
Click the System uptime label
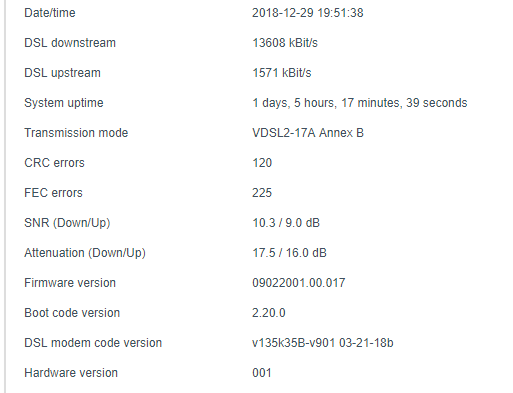[x=64, y=103]
